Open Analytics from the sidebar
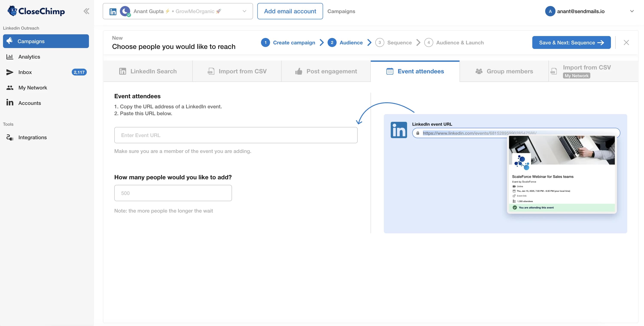 pyautogui.click(x=29, y=57)
